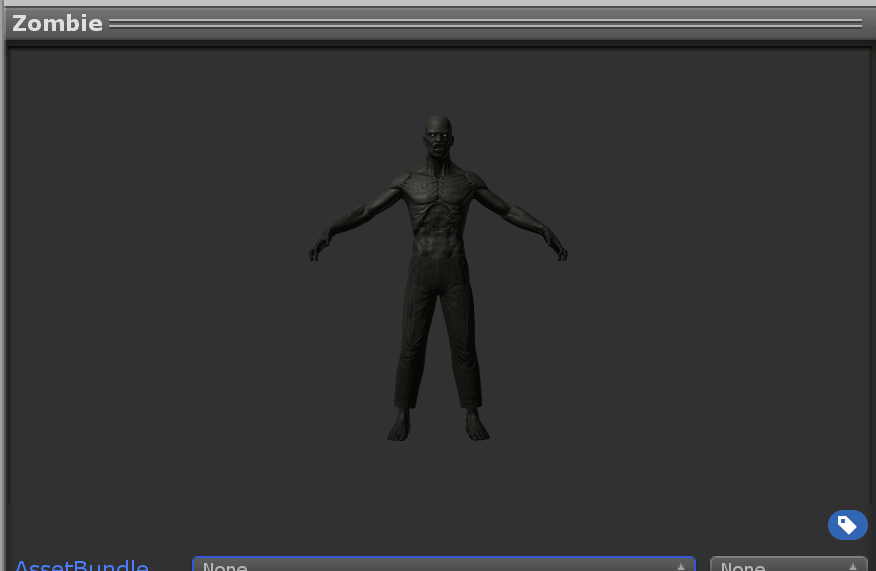876x571 pixels.
Task: Open the AssetBundle name dropdown
Action: pos(443,565)
